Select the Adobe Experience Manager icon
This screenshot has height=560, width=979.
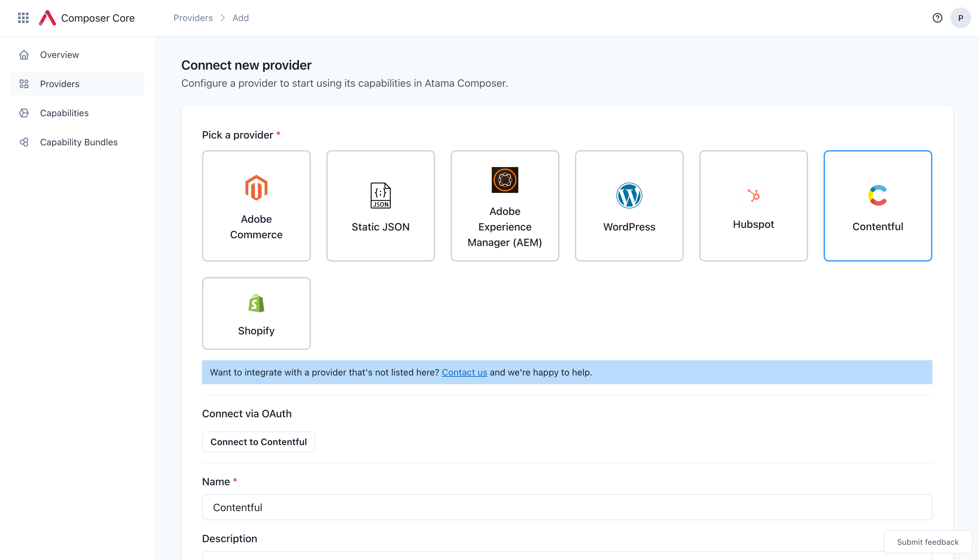pos(505,180)
